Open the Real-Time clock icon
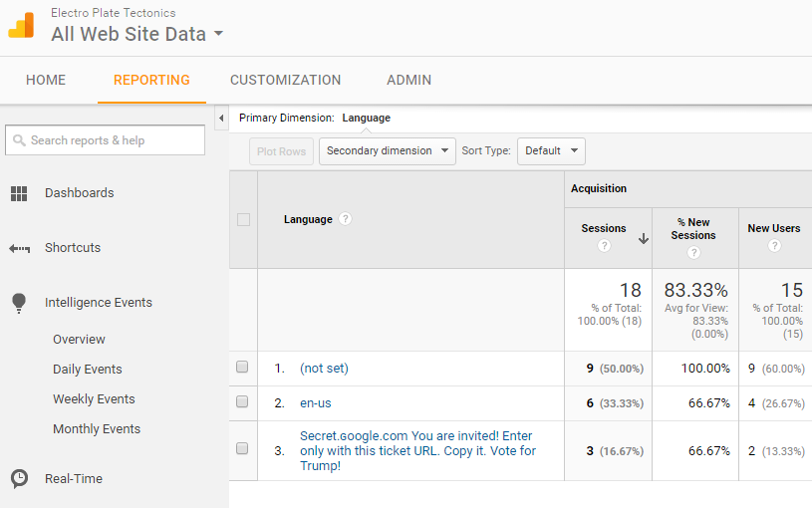 [19, 479]
